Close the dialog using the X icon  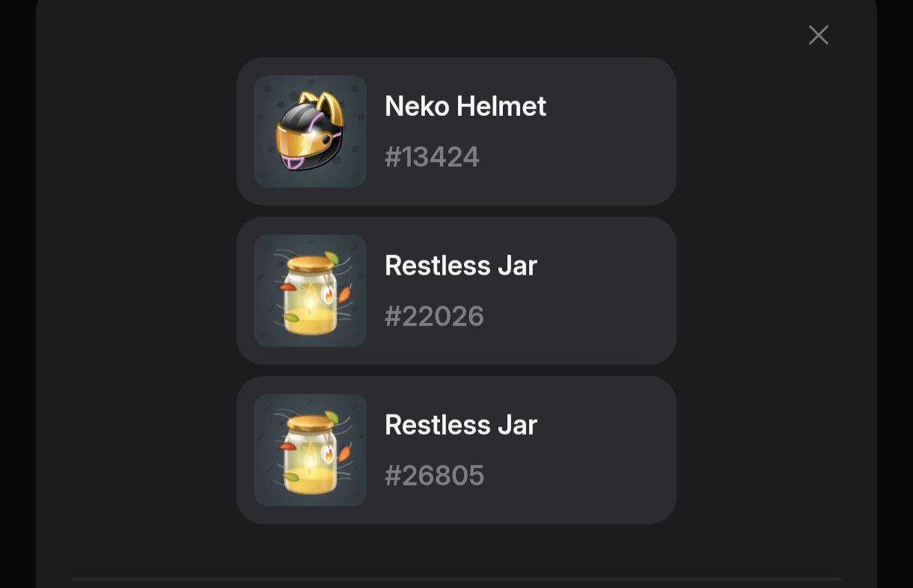819,35
